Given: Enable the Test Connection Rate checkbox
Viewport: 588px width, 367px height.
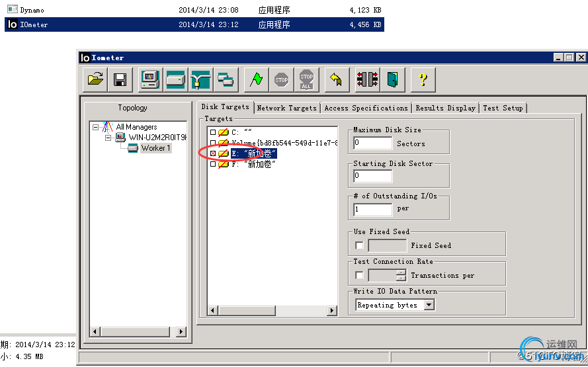Looking at the screenshot, I should [359, 276].
